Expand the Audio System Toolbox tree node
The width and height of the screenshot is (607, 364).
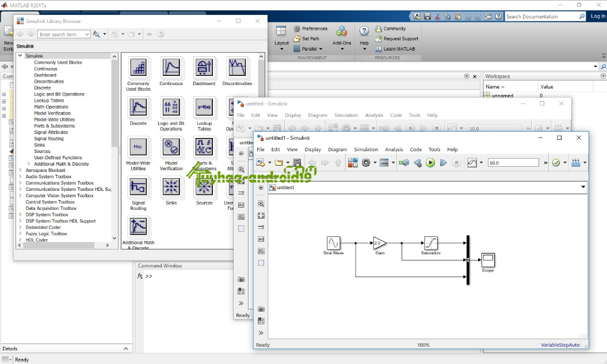tap(20, 177)
